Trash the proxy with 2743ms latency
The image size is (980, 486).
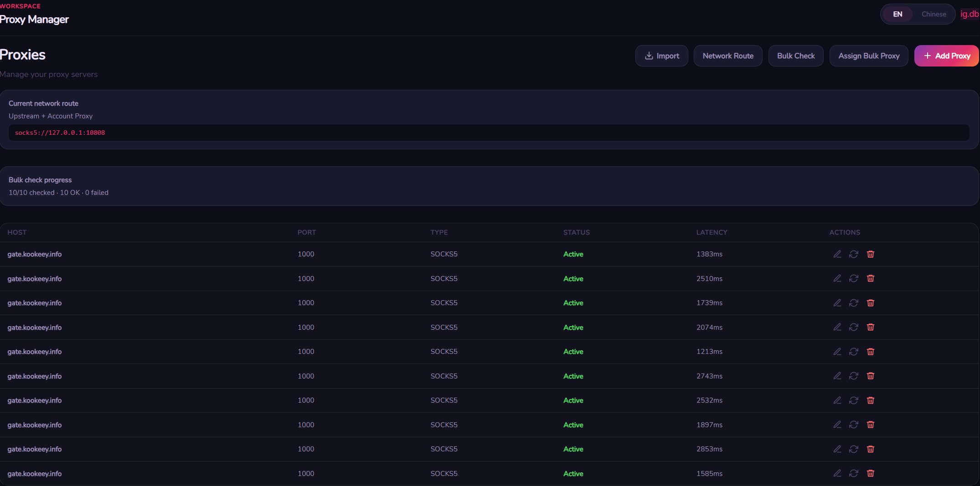coord(871,376)
